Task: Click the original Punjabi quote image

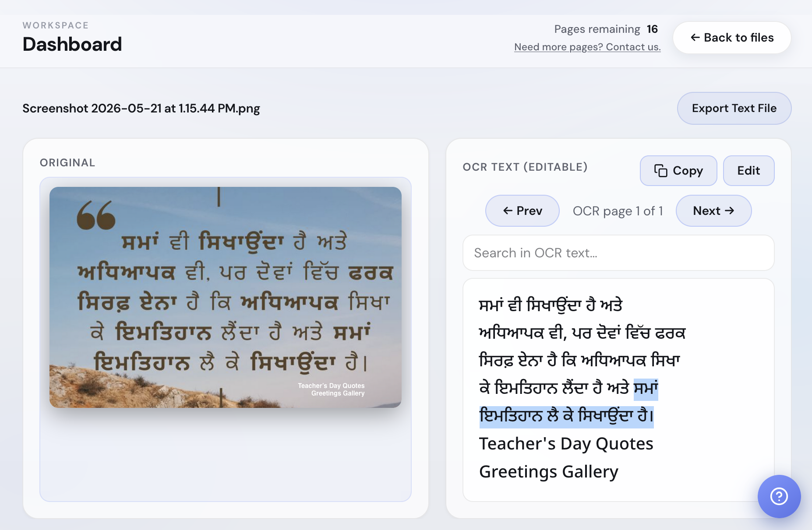Action: [226, 297]
